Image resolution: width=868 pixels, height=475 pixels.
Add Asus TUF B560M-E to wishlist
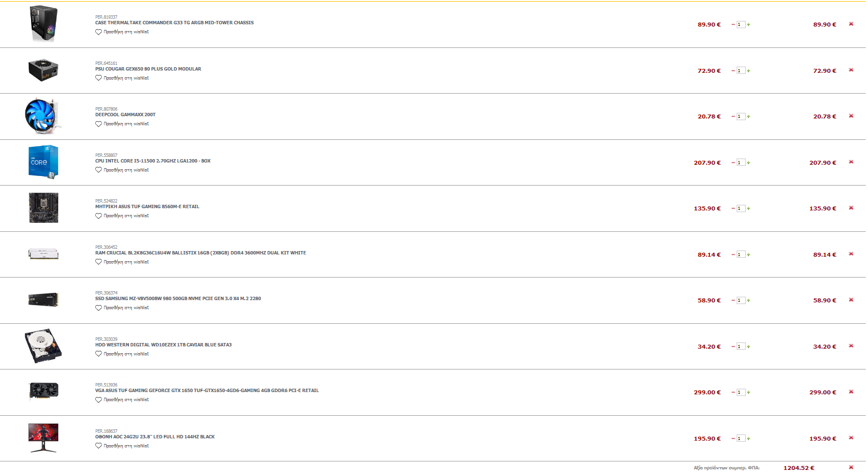pyautogui.click(x=122, y=216)
